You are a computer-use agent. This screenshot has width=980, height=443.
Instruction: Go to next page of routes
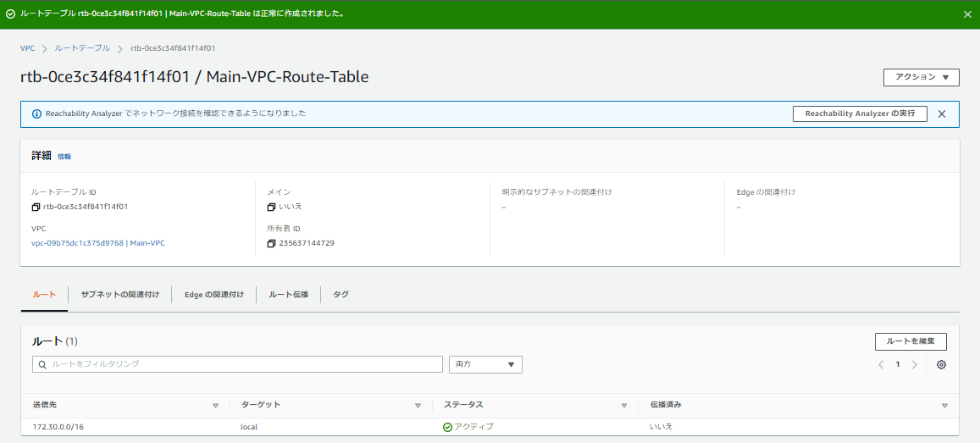pos(914,364)
